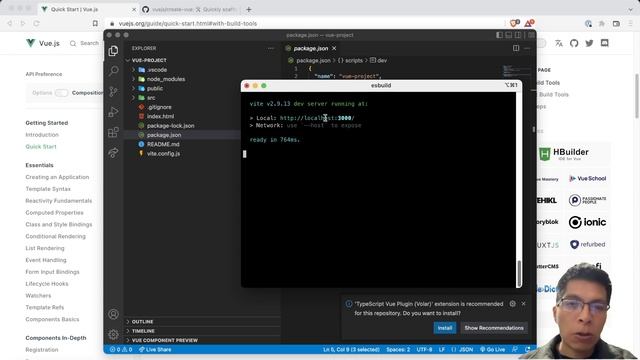The width and height of the screenshot is (640, 360).
Task: Dismiss the Volar extension notification
Action: click(523, 304)
